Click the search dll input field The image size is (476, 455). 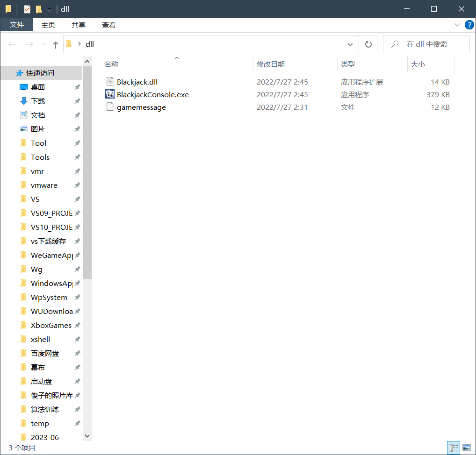pyautogui.click(x=426, y=44)
